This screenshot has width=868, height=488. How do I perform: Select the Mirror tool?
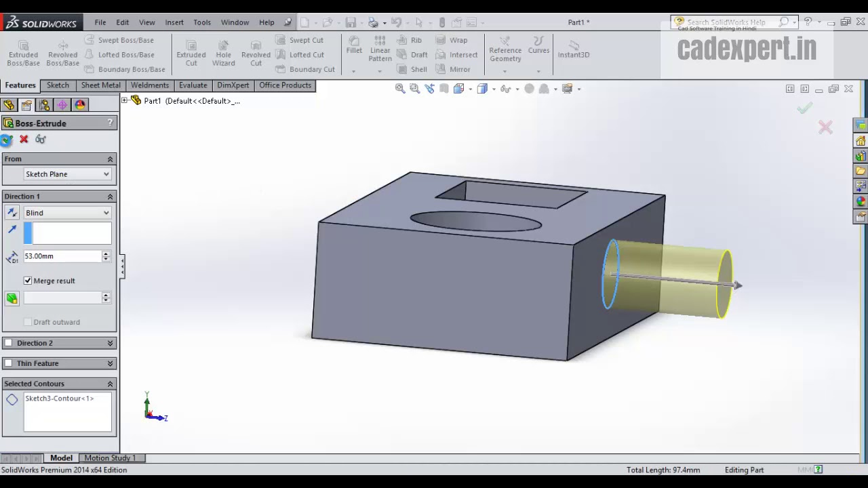pos(453,69)
